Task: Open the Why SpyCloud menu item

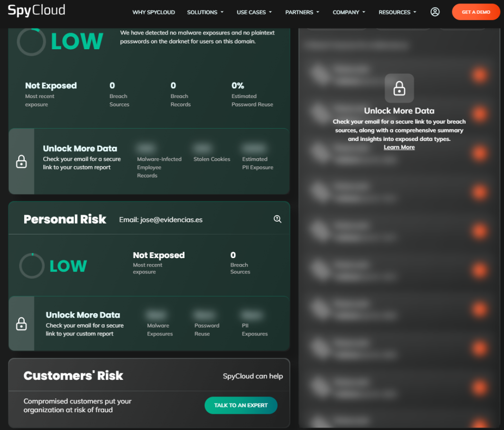Action: (x=154, y=12)
